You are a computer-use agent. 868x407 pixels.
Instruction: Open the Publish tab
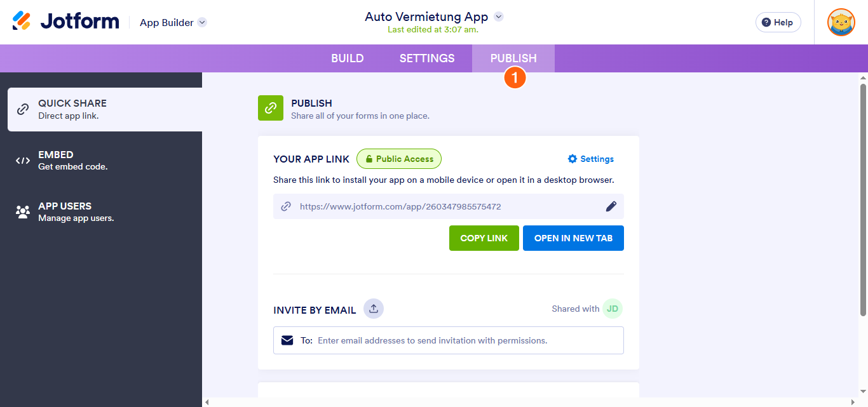(513, 58)
